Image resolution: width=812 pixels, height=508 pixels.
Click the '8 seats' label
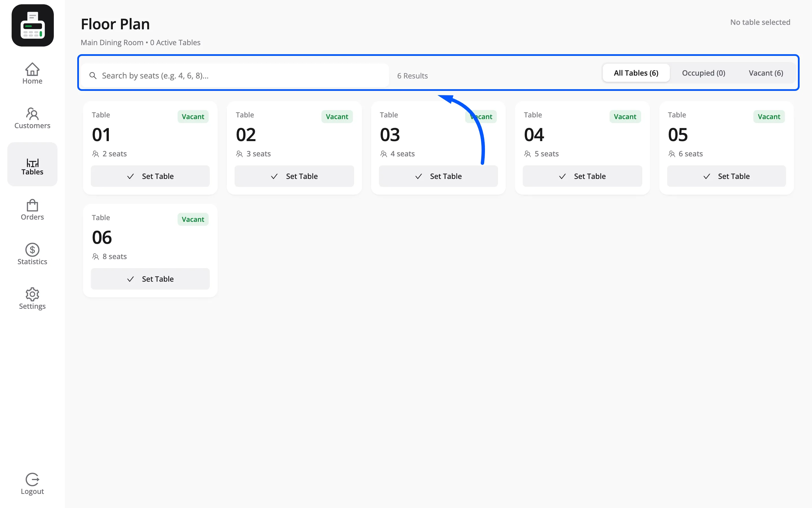[115, 257]
